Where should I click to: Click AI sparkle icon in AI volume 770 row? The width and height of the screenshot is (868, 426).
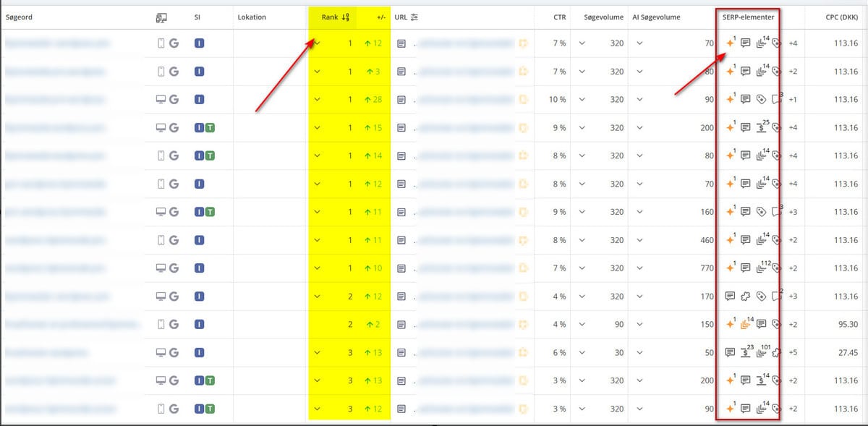tap(730, 268)
